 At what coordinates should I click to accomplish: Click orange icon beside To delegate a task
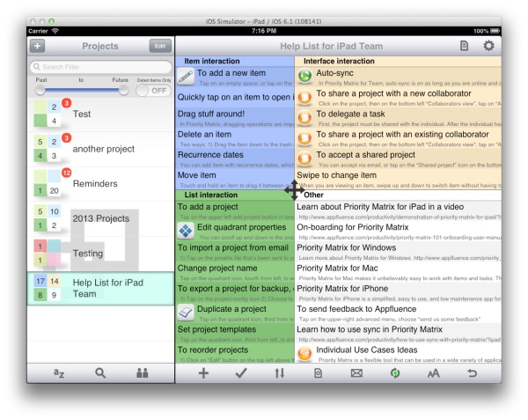point(304,117)
